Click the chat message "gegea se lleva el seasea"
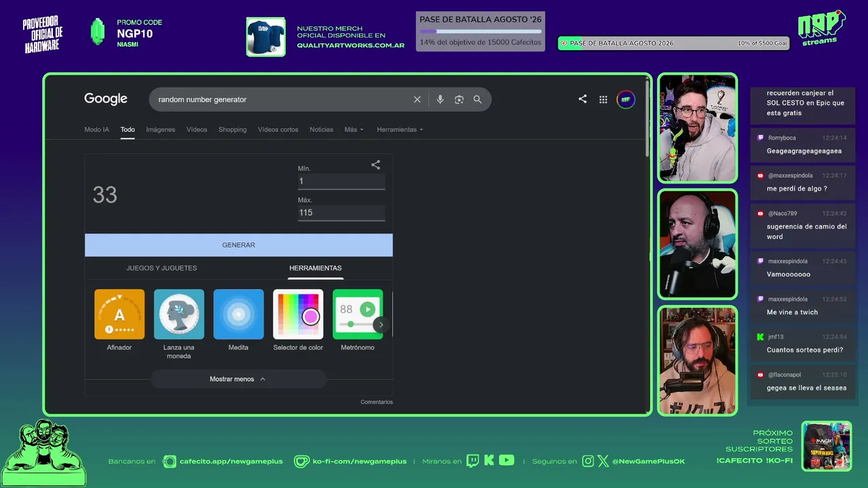This screenshot has width=868, height=488. (x=807, y=388)
